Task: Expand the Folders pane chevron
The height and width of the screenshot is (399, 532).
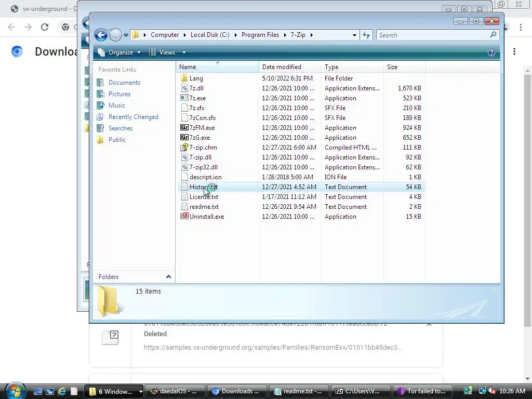Action: 169,276
